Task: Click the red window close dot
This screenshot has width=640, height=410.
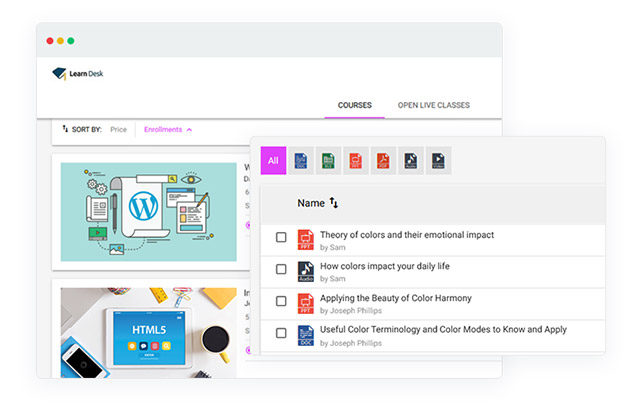Action: (x=50, y=41)
